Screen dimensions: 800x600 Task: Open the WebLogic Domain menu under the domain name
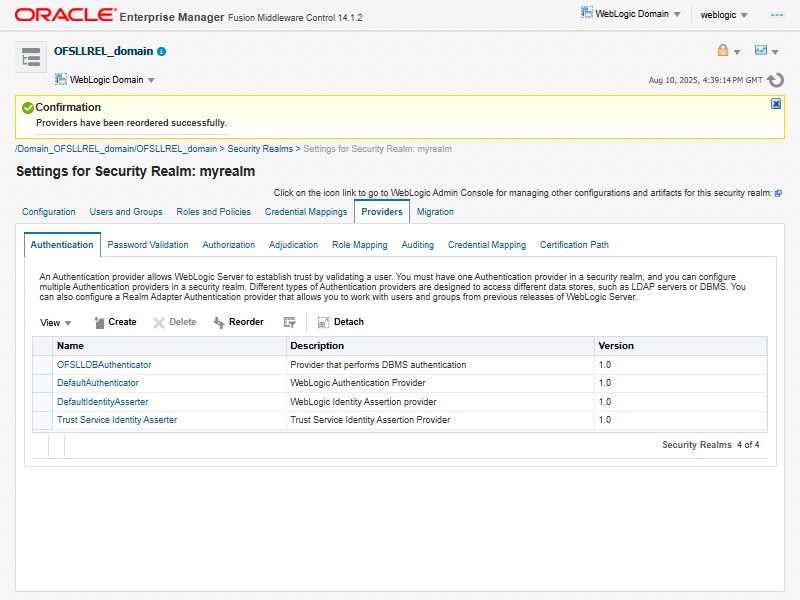point(105,80)
